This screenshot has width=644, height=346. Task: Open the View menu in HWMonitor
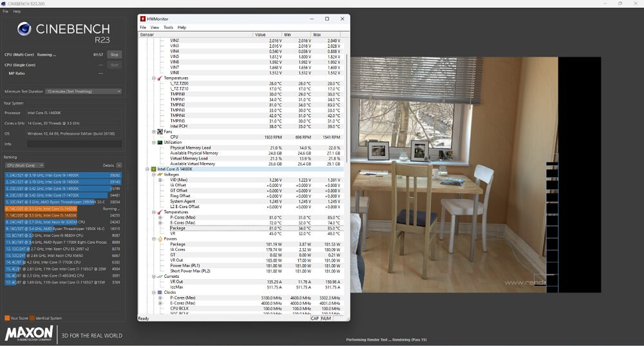point(155,28)
